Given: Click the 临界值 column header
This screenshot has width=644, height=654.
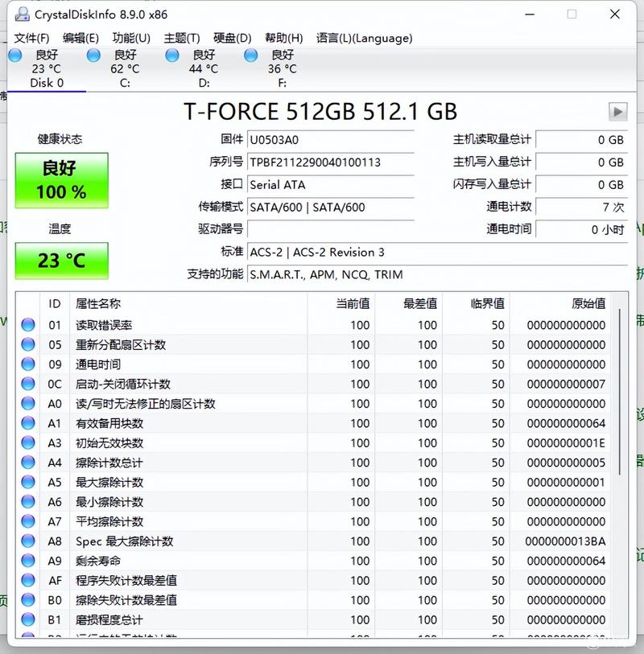Looking at the screenshot, I should coord(477,303).
